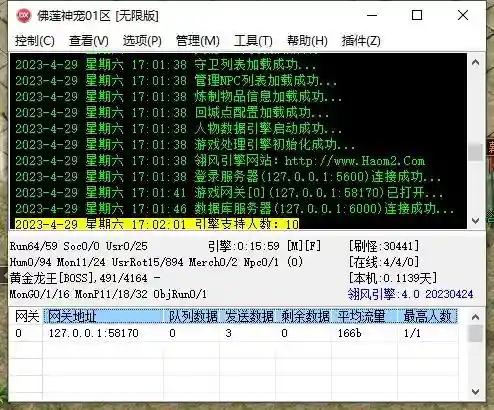Viewport: 494px width, 410px height.
Task: Sort by 剩余数据 column header
Action: point(304,316)
